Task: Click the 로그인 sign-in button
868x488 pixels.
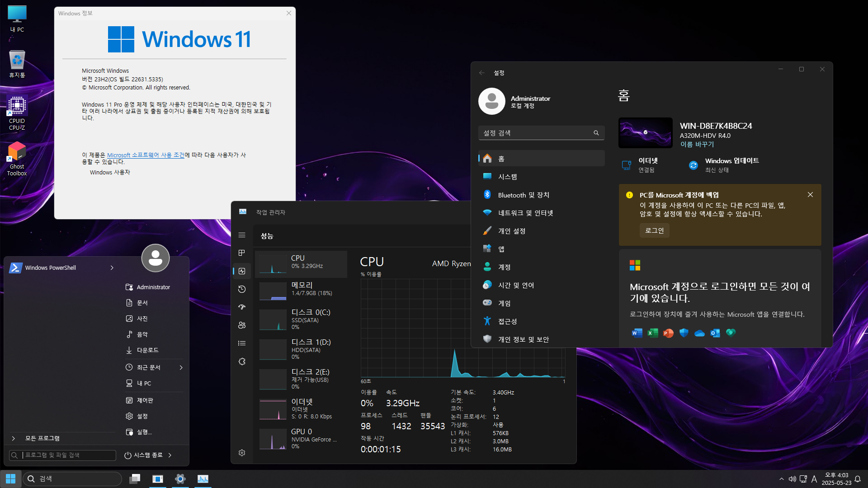Action: click(x=654, y=230)
